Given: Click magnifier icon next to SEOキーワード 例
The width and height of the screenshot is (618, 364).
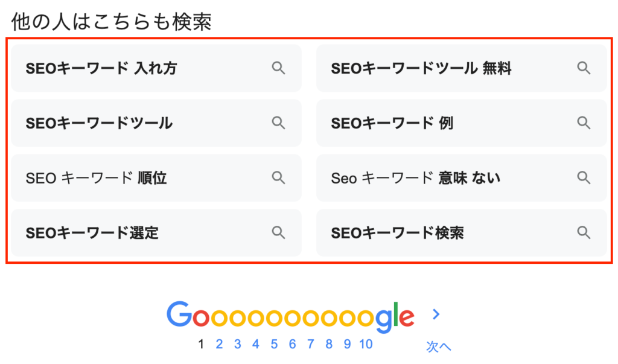Looking at the screenshot, I should coord(584,123).
